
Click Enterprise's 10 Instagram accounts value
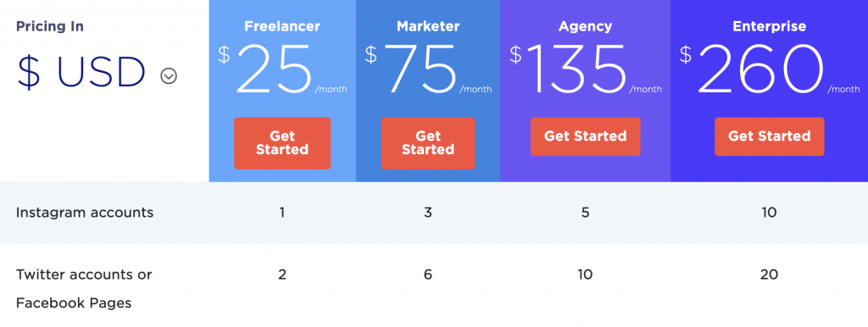pos(769,213)
